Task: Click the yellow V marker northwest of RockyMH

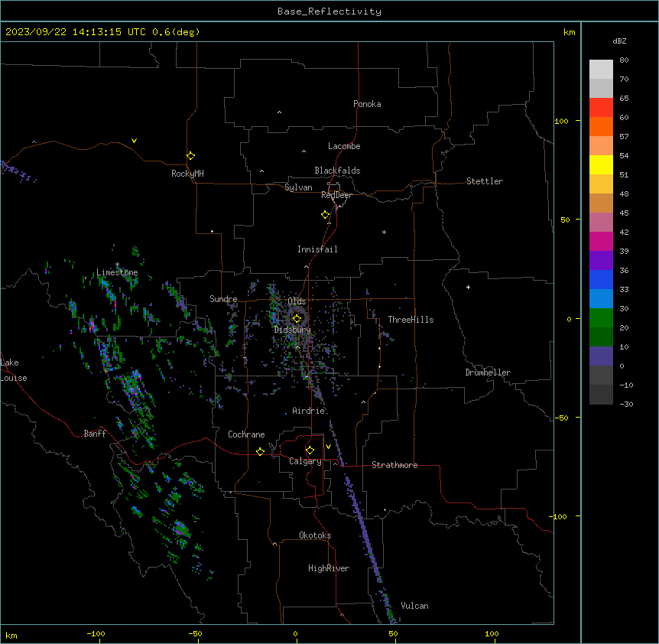Action: [x=134, y=141]
